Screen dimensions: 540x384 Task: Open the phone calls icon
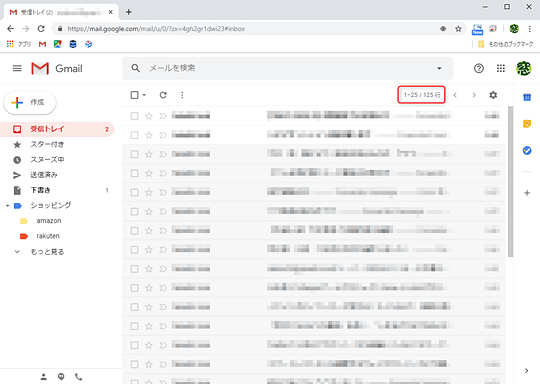[79, 377]
